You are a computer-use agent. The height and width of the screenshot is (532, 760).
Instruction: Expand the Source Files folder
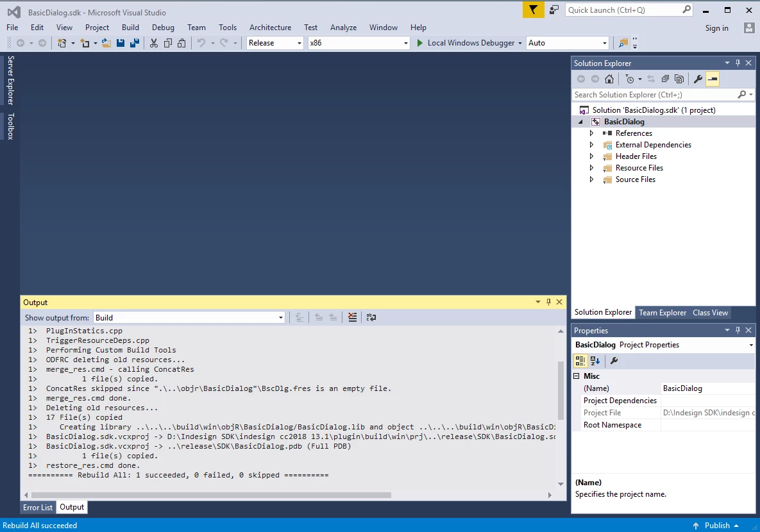591,179
